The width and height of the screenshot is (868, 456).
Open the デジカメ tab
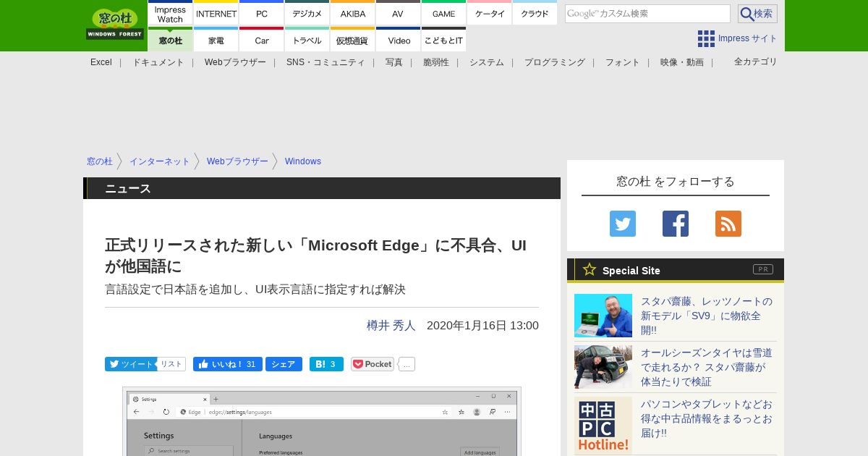click(307, 14)
